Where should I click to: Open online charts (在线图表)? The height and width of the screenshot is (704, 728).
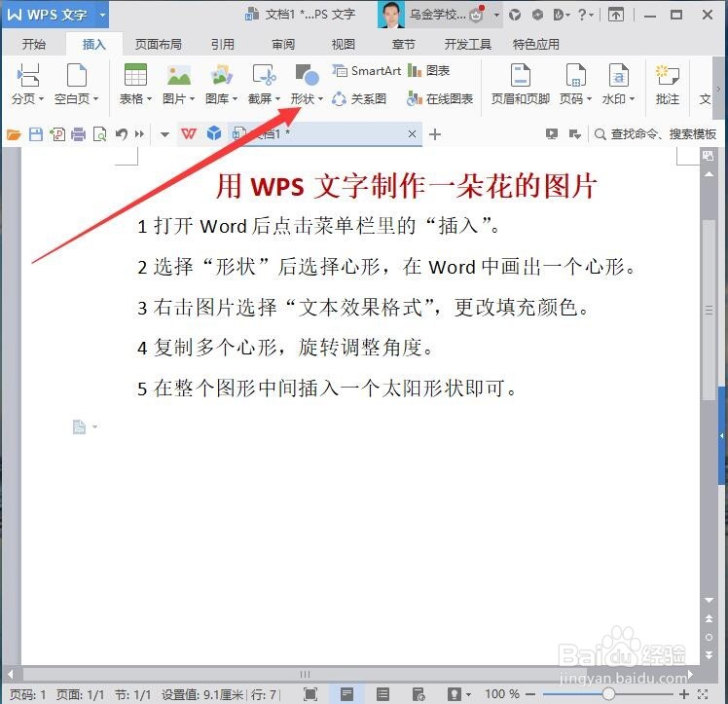click(x=439, y=99)
